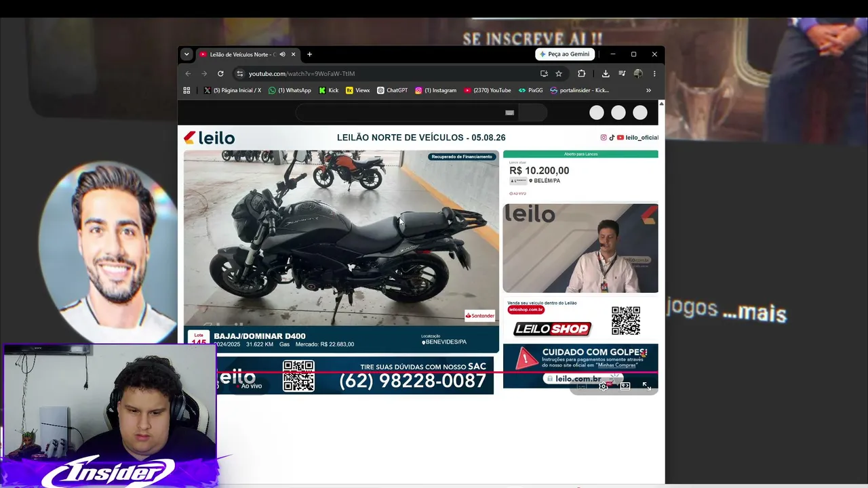Open the tab search dropdown arrow
This screenshot has height=488, width=868.
click(186, 54)
